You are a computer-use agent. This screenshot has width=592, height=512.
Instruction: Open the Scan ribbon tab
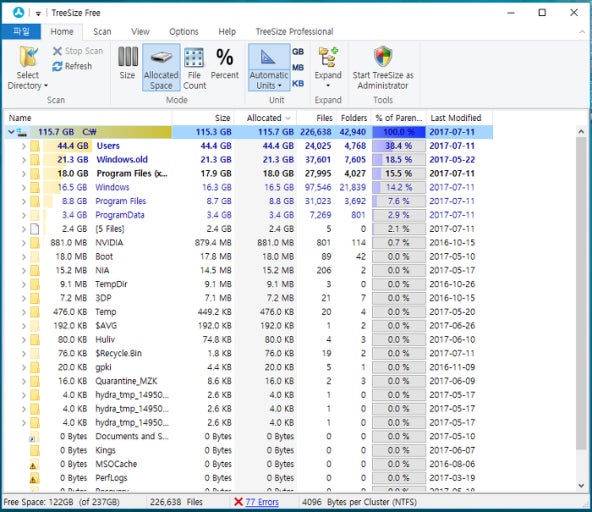(x=102, y=32)
